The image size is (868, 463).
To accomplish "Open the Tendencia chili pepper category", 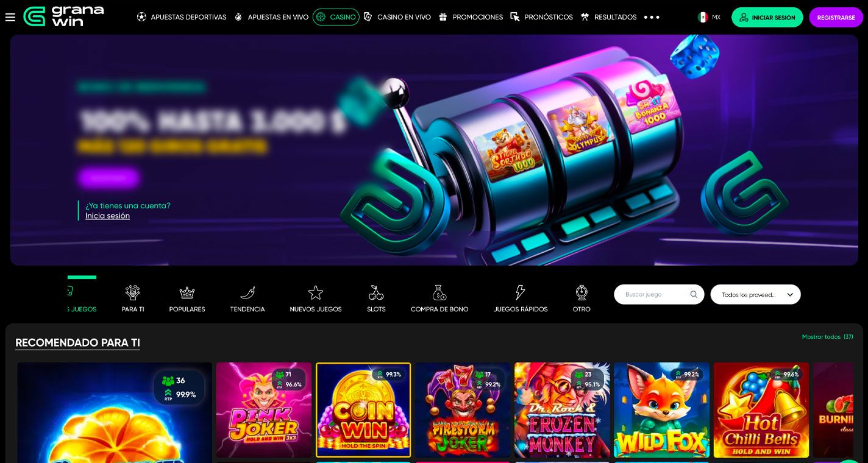I will tap(247, 293).
